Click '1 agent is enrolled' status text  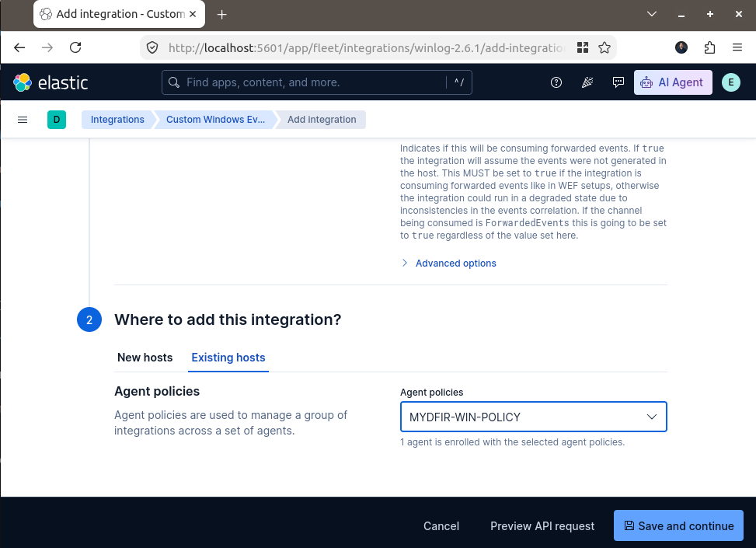tap(512, 442)
